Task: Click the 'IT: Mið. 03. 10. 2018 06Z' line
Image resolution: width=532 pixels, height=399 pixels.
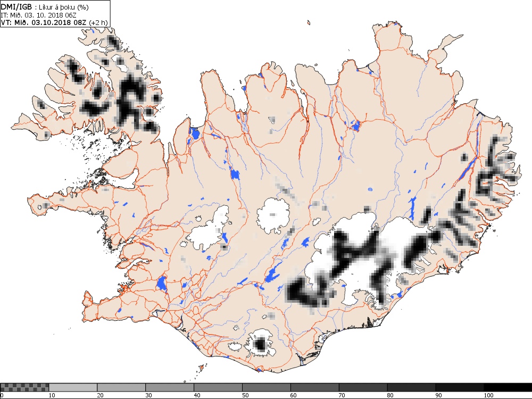Action: (38, 15)
